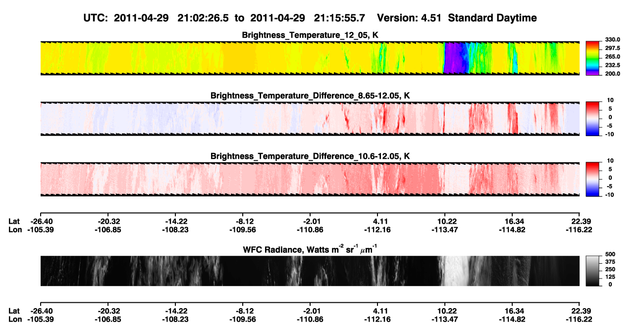Image resolution: width=644 pixels, height=330 pixels.
Task: Click latitude -2.01 on the upper axis
Action: pos(310,222)
